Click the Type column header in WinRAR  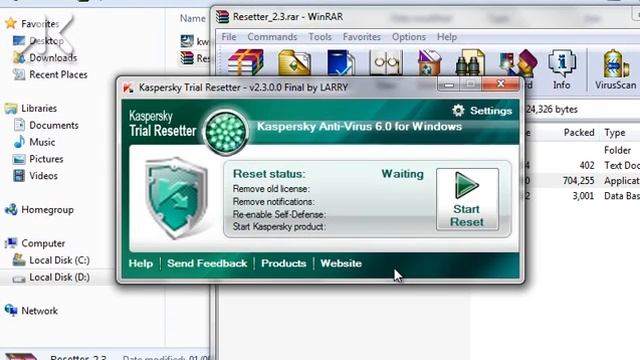[615, 133]
